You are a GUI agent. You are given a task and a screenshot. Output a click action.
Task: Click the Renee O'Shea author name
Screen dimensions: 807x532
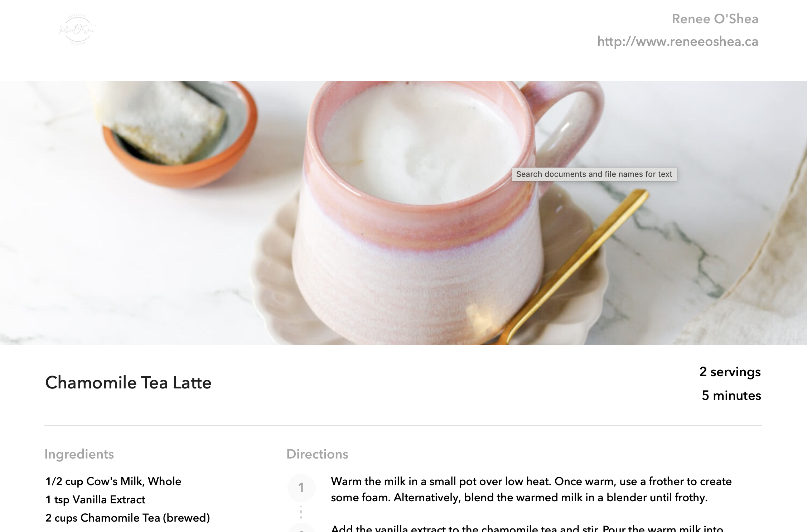[x=715, y=19]
